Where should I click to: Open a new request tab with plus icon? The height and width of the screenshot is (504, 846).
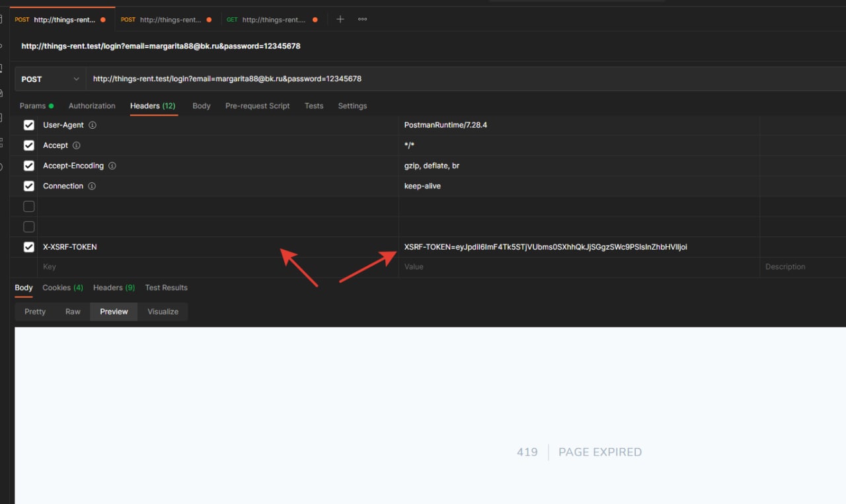click(340, 19)
